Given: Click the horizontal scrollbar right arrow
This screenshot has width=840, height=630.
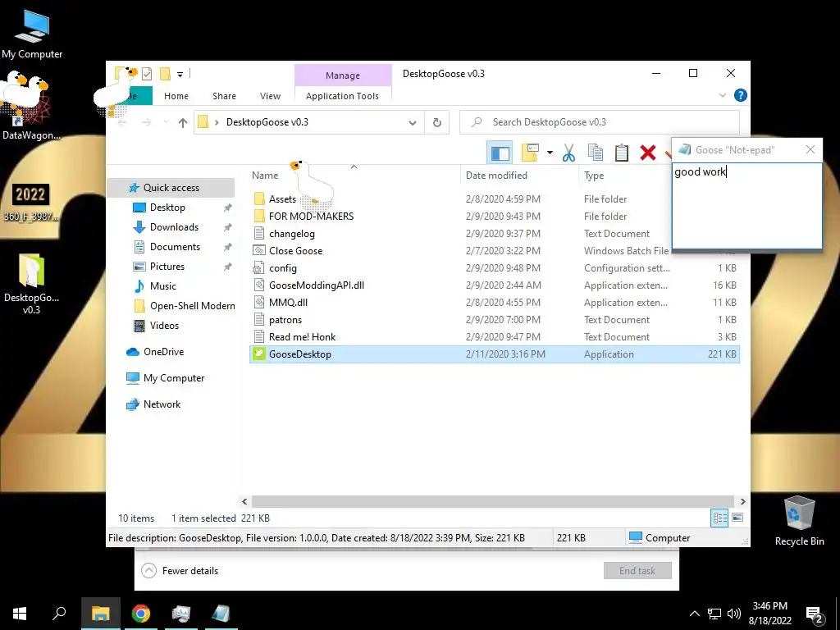Looking at the screenshot, I should point(742,501).
